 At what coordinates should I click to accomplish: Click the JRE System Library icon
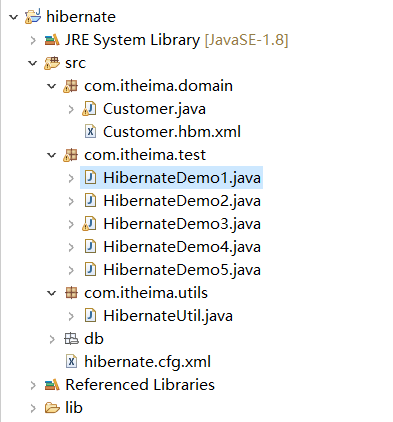click(x=52, y=40)
